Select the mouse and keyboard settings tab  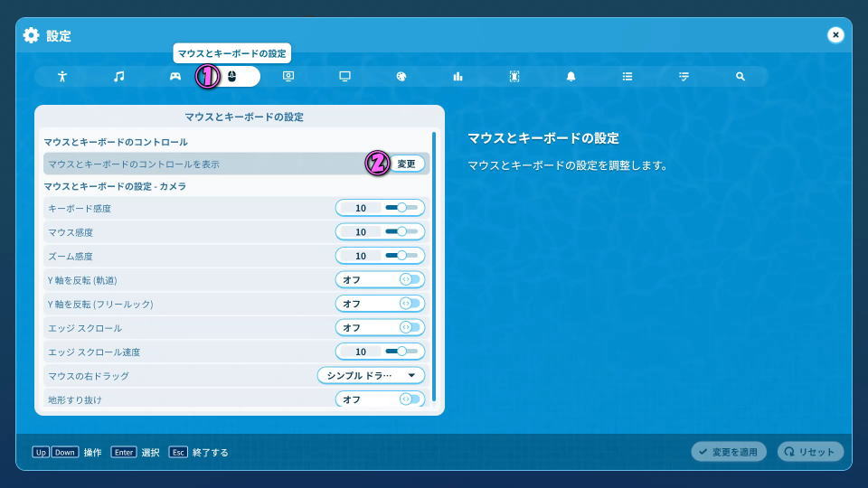(x=231, y=77)
